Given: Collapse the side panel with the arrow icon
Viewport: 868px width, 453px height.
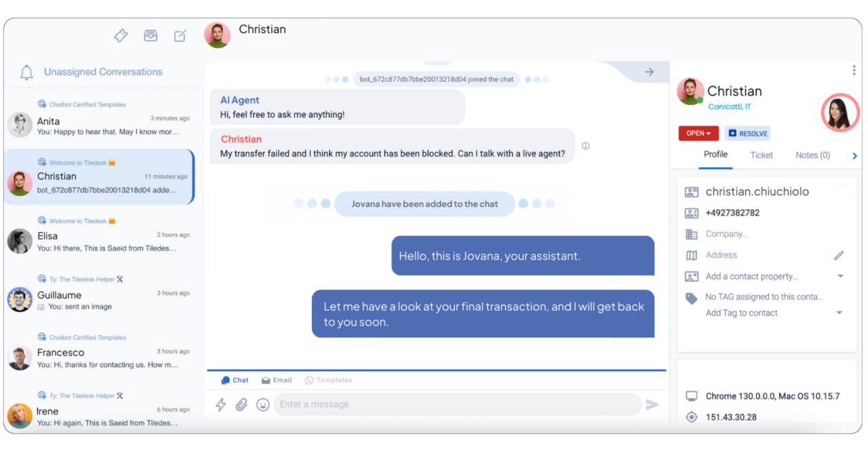Looking at the screenshot, I should [649, 72].
